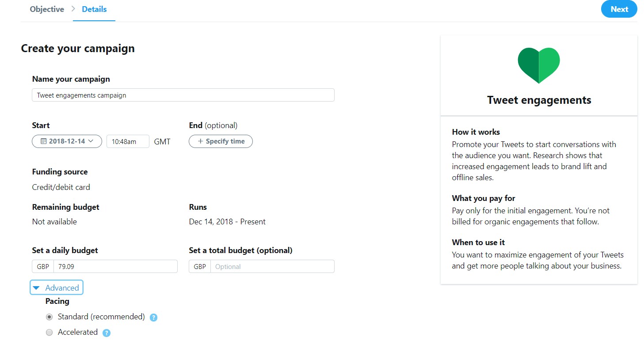Click the Next button
Image resolution: width=644 pixels, height=352 pixels.
pyautogui.click(x=619, y=9)
